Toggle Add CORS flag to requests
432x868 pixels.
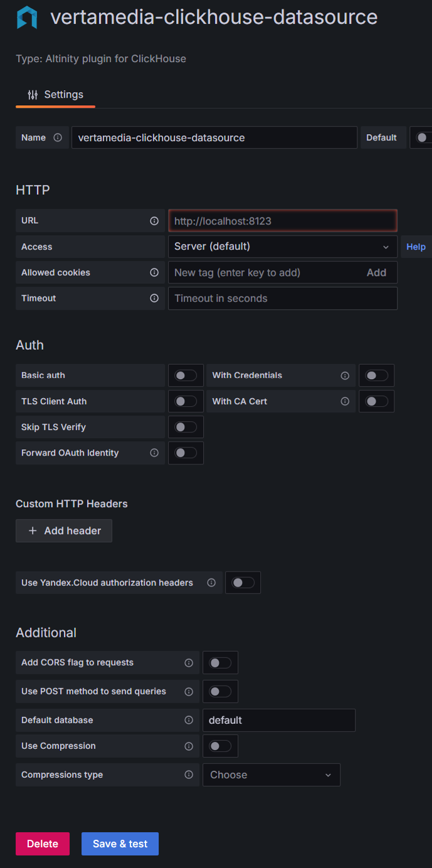(x=220, y=662)
